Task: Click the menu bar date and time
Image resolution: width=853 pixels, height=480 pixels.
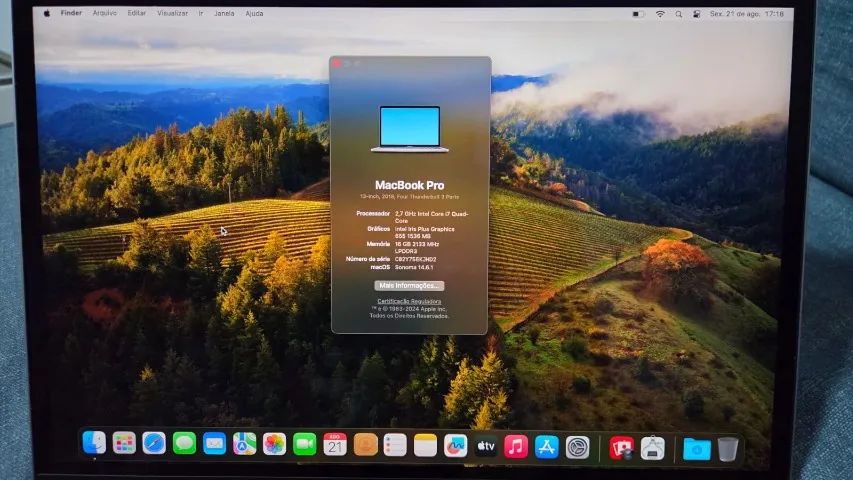Action: tap(746, 14)
